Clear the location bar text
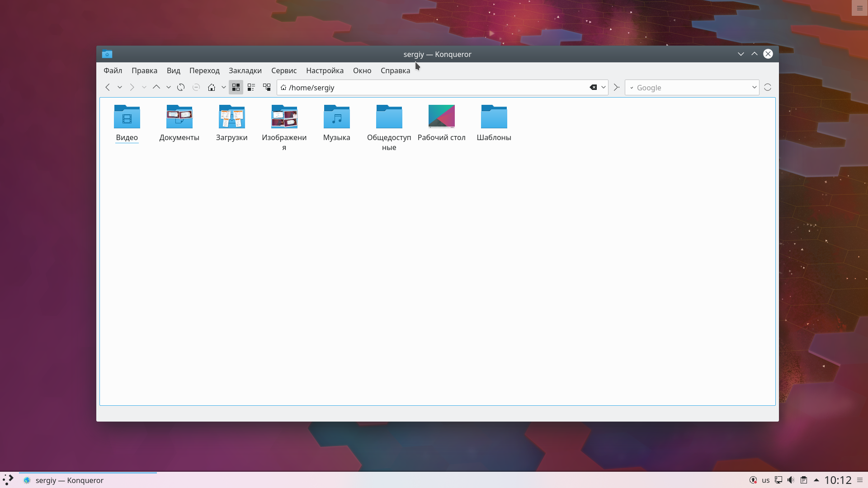 click(x=593, y=87)
